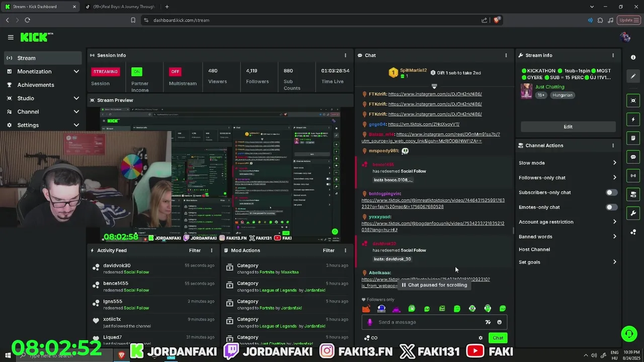Image resolution: width=644 pixels, height=362 pixels.
Task: Open the emoji picker in message box
Action: (499, 322)
